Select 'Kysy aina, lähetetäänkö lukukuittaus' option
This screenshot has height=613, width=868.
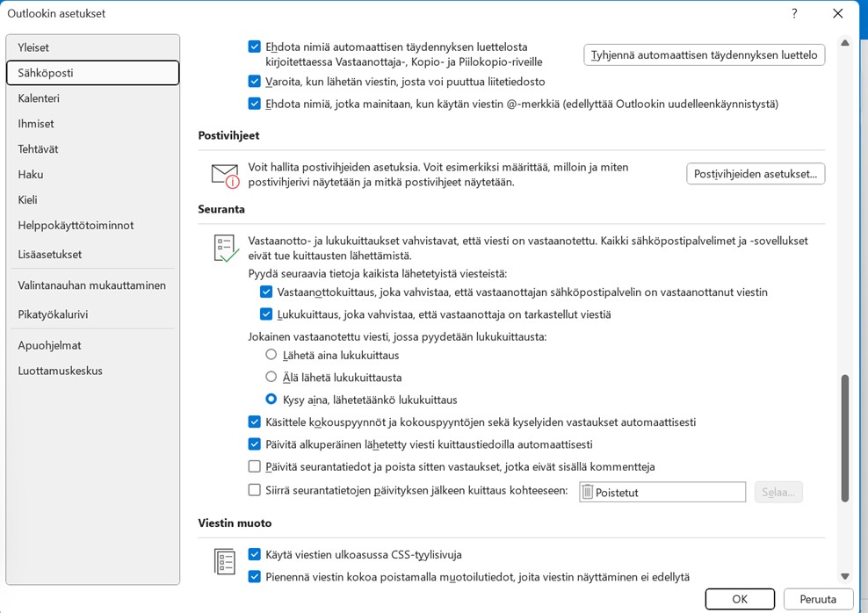(x=271, y=399)
